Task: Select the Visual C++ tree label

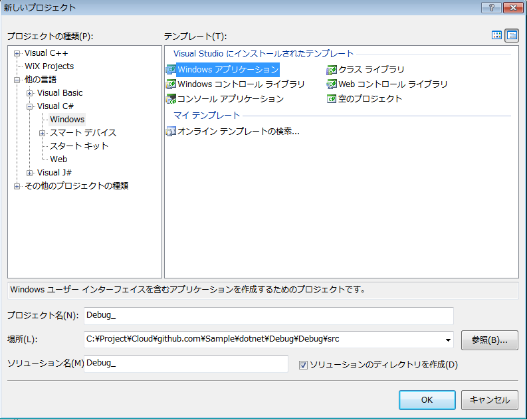Action: point(47,53)
